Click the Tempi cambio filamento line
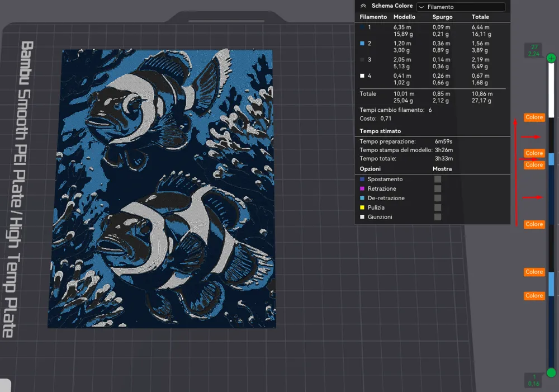 (396, 110)
